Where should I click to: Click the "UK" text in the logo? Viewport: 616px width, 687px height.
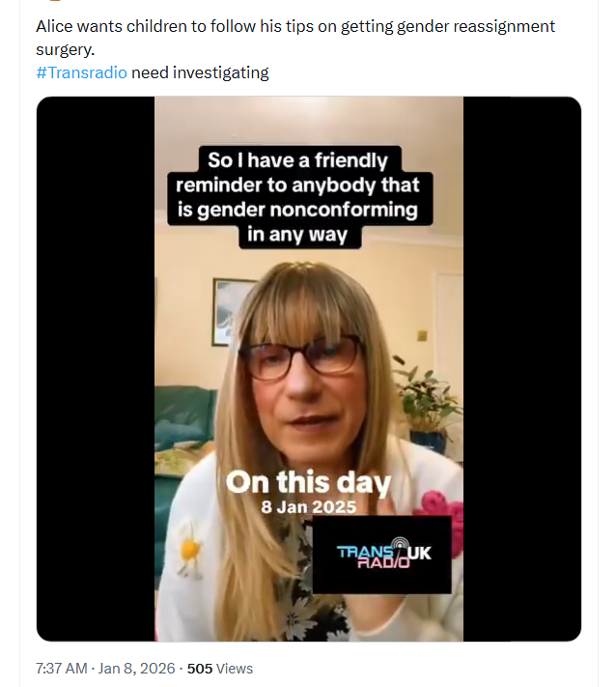tap(421, 553)
